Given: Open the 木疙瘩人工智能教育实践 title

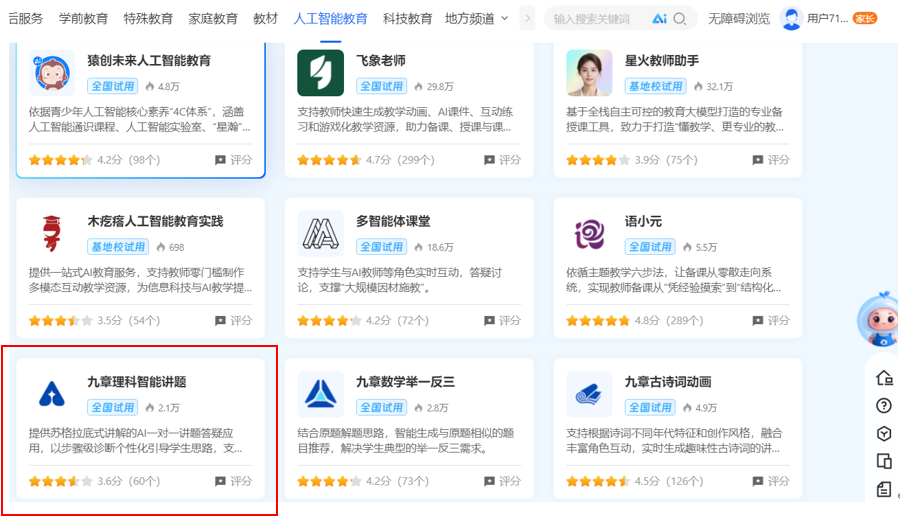Looking at the screenshot, I should point(155,221).
